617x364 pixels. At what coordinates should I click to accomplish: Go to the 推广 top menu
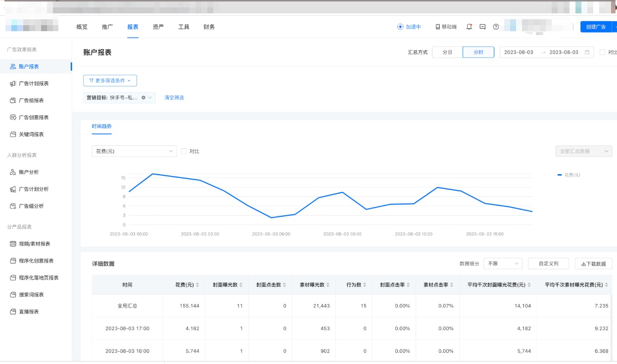click(x=107, y=27)
